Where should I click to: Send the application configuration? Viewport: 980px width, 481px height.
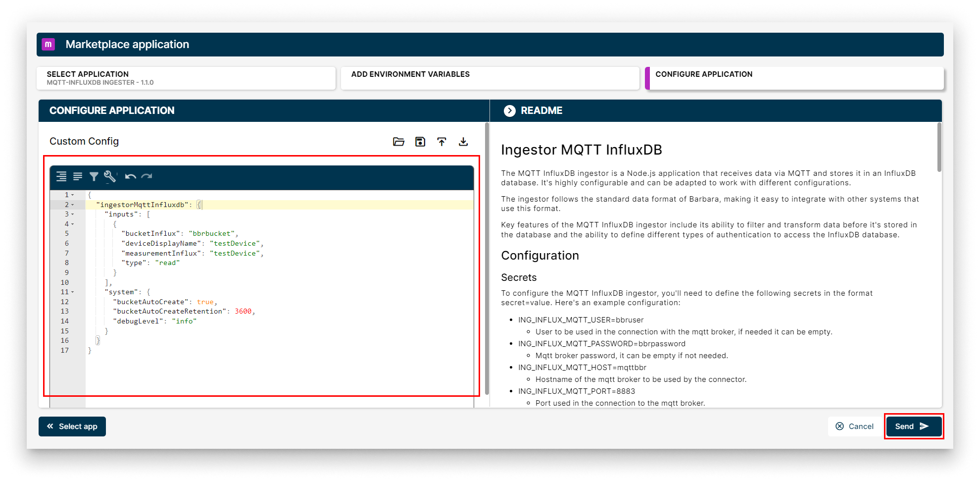913,426
